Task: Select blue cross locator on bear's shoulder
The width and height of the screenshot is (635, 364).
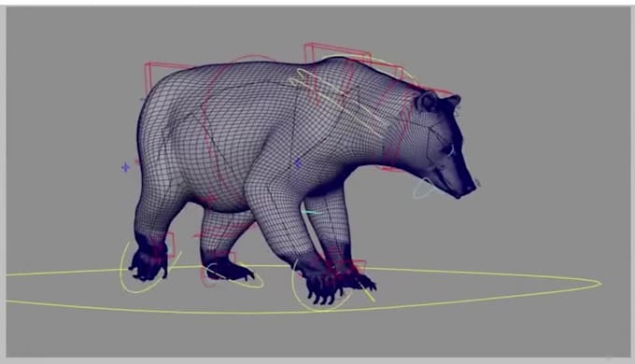Action: [x=298, y=162]
